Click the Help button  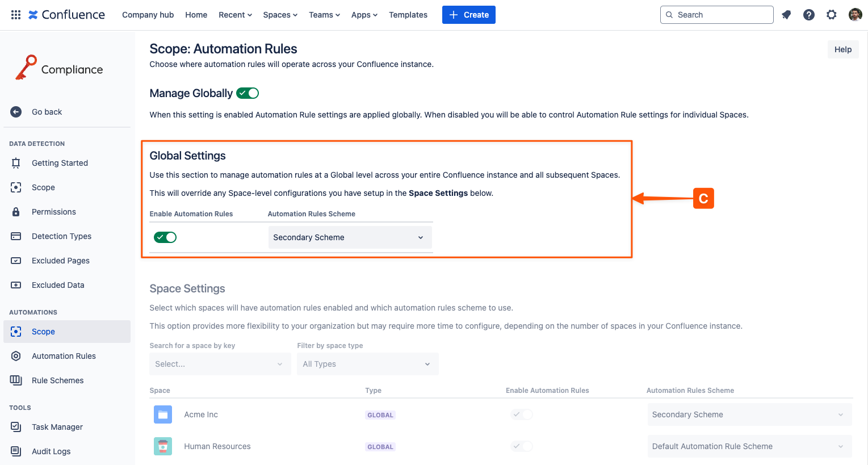[842, 49]
